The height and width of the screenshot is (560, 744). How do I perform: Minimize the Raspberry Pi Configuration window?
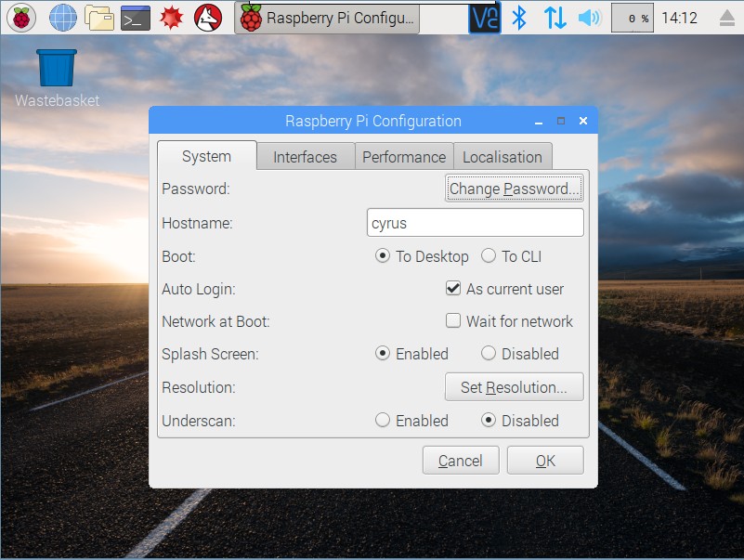tap(539, 122)
